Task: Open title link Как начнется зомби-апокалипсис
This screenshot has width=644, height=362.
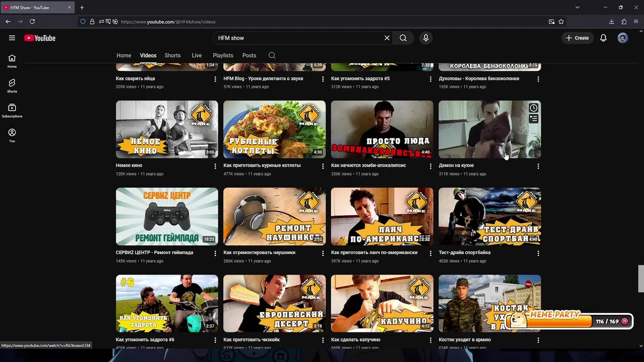Action: tap(368, 165)
